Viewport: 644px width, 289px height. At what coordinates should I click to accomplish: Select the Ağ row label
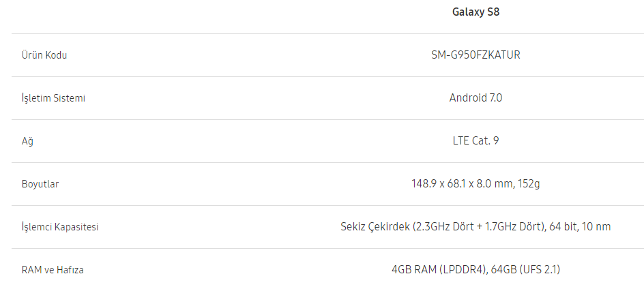pos(27,141)
